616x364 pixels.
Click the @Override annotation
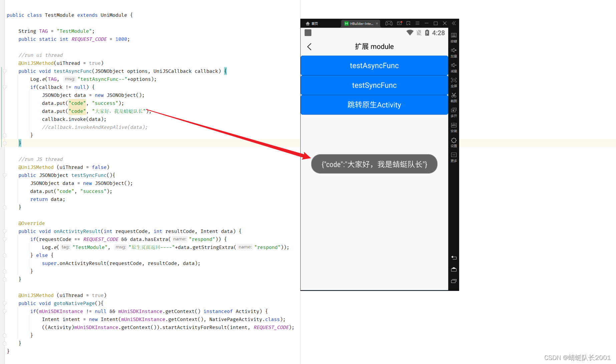click(x=31, y=223)
